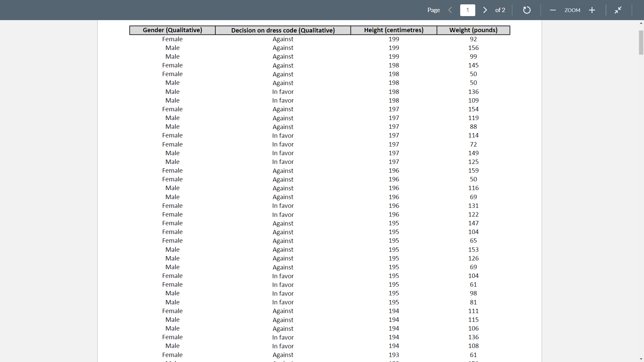Go to next page arrow
Screen dimensions: 644x362
tap(485, 10)
